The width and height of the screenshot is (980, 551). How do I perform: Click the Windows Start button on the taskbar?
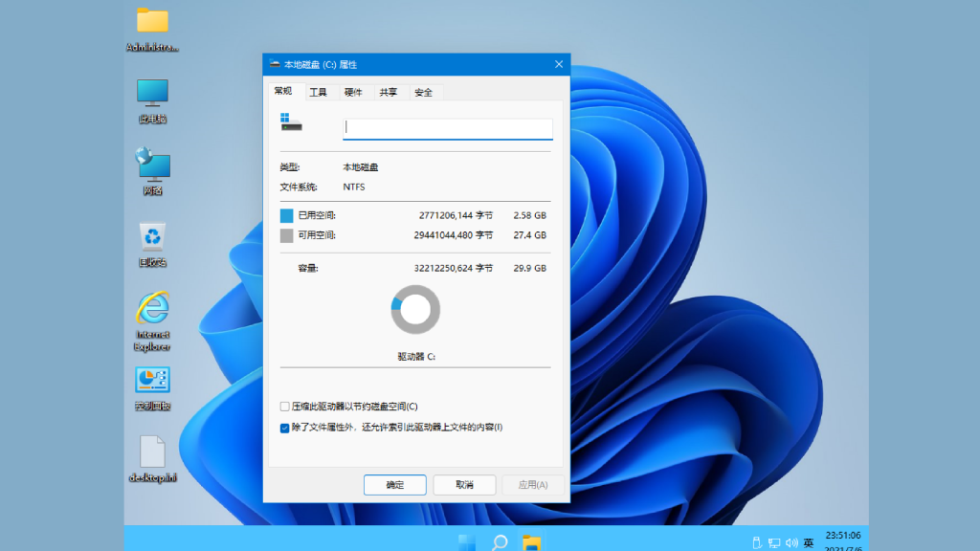tap(466, 542)
